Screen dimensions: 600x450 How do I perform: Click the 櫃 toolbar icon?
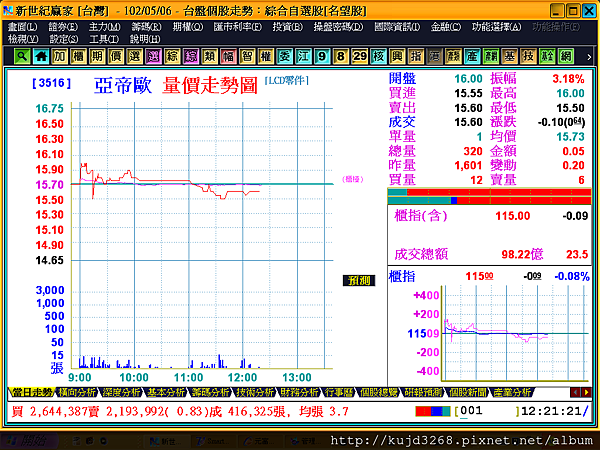(78, 57)
